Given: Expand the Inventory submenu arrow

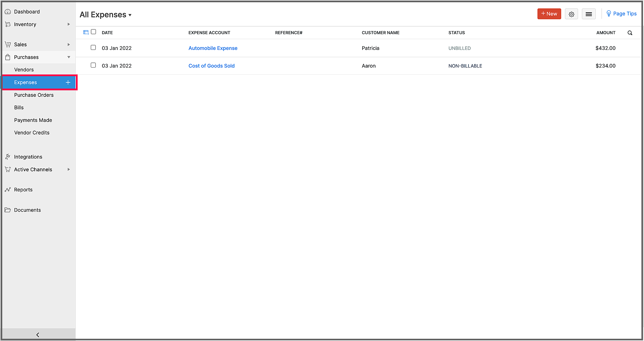Looking at the screenshot, I should click(69, 24).
